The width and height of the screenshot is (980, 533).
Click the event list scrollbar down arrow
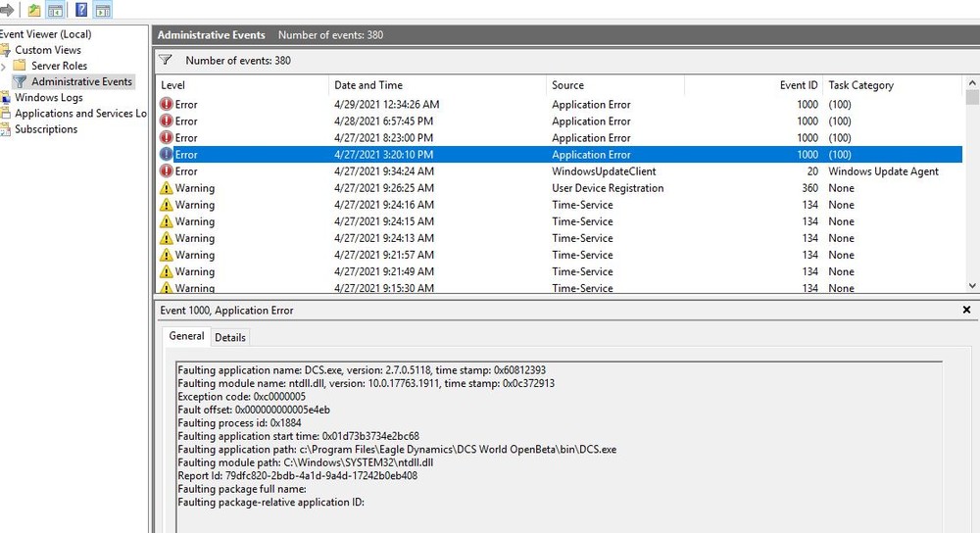[972, 285]
